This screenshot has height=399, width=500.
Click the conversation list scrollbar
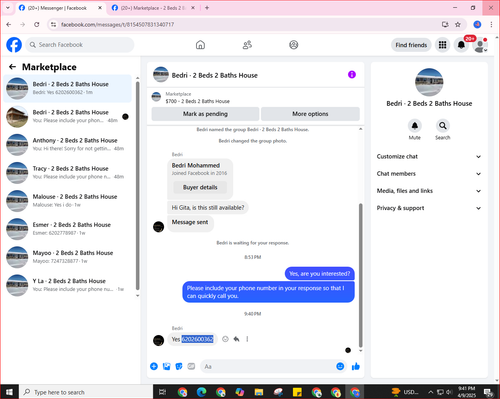click(138, 185)
